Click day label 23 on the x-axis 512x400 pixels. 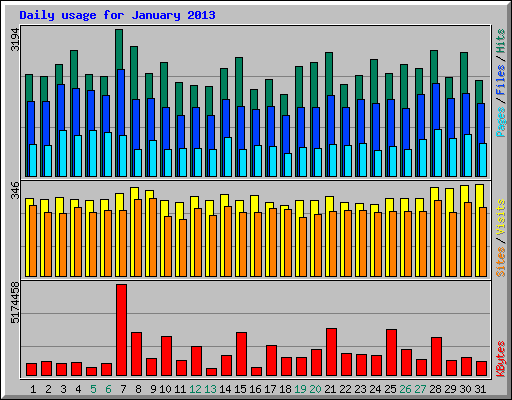[360, 389]
